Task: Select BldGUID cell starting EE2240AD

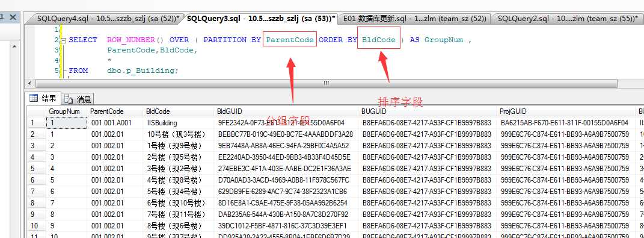Action: pyautogui.click(x=286, y=157)
